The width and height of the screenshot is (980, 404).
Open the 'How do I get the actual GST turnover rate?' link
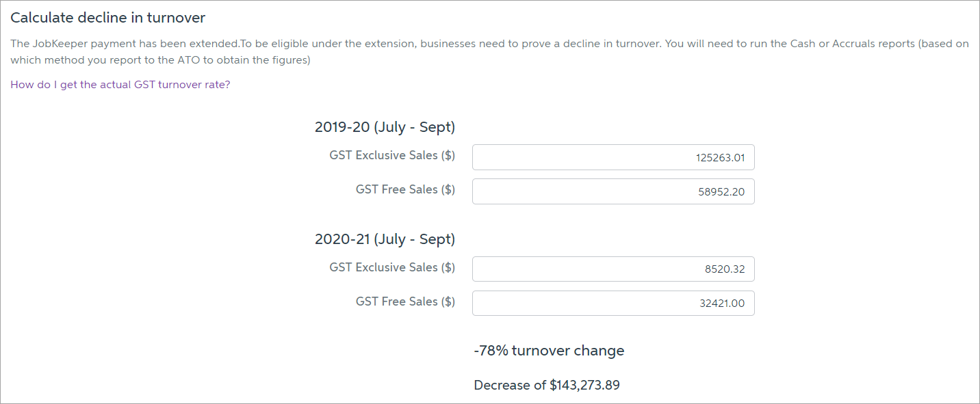[120, 85]
